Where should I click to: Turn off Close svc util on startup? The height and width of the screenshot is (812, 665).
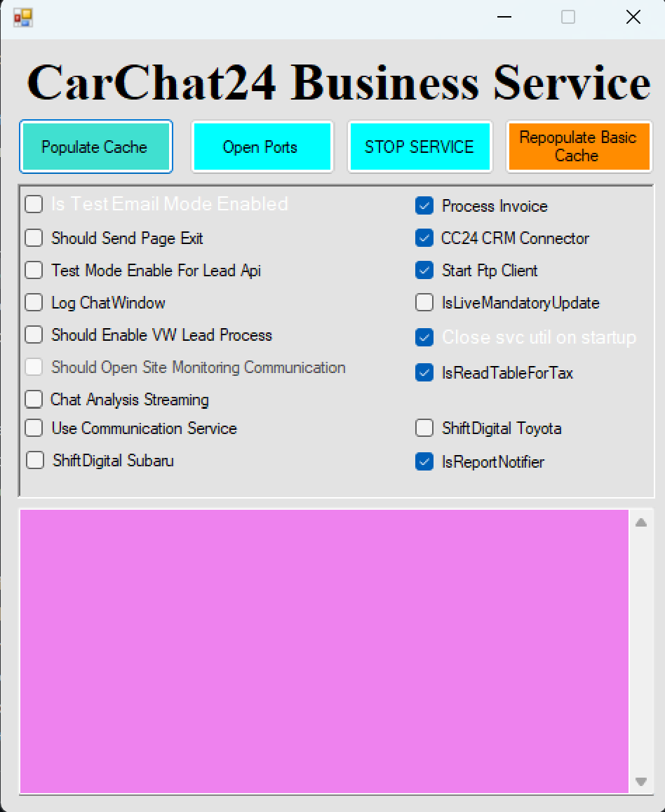(424, 337)
